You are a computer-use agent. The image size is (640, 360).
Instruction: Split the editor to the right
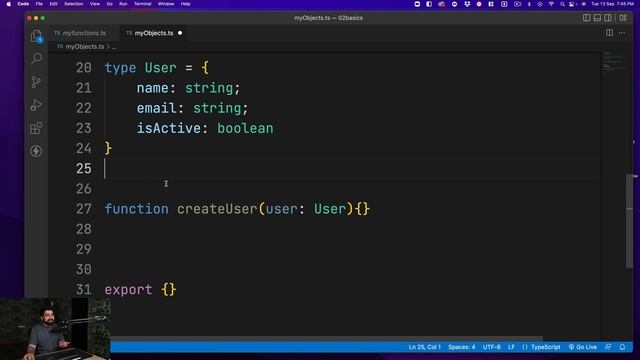(x=609, y=33)
